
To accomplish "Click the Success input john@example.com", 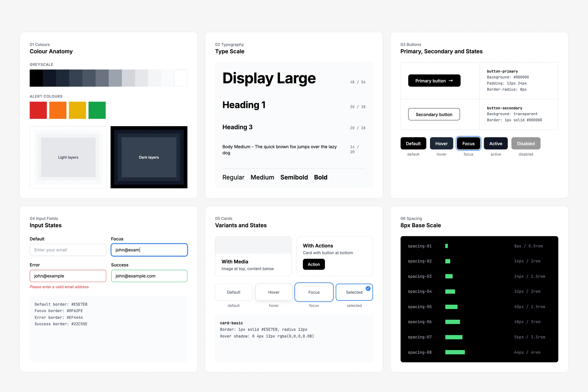I will click(149, 276).
